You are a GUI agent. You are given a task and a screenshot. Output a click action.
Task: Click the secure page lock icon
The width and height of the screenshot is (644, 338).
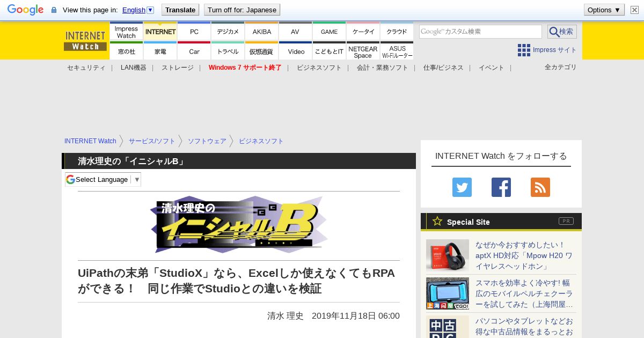pos(54,10)
